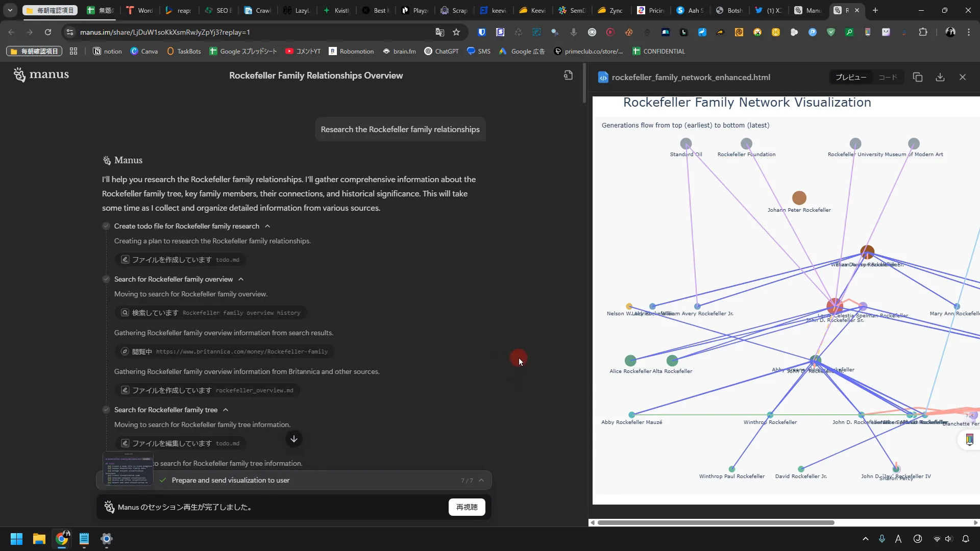Open the 毎朝確認項目 bookmark folder
Image resolution: width=980 pixels, height=551 pixels.
click(34, 52)
